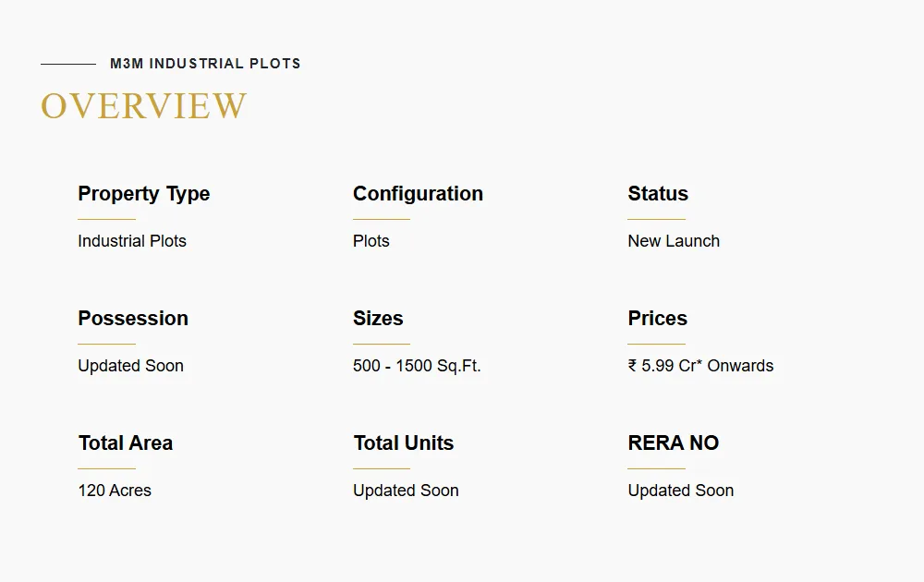This screenshot has height=582, width=924.
Task: Click the ₹ 5.99 Cr* Onwards price
Action: coord(700,366)
